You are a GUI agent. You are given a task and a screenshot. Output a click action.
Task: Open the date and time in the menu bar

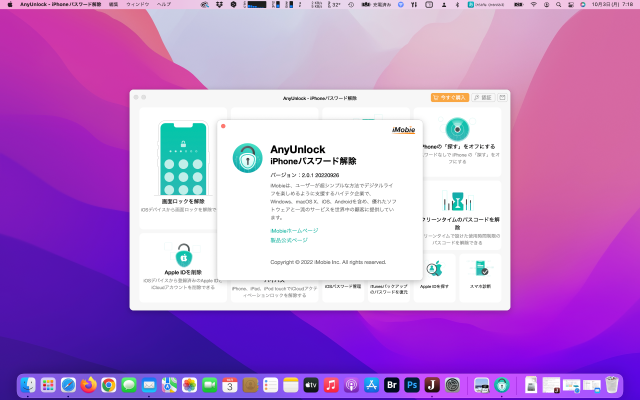coord(612,4)
